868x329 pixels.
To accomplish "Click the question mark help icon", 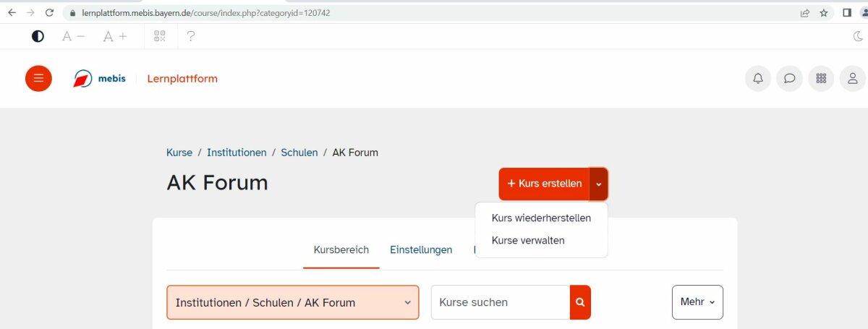I will point(191,36).
